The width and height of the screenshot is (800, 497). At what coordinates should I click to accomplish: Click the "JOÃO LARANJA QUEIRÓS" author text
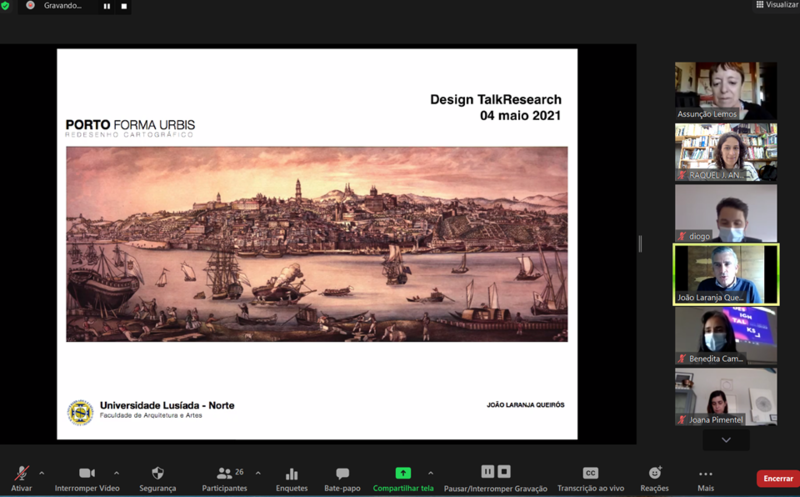[526, 405]
